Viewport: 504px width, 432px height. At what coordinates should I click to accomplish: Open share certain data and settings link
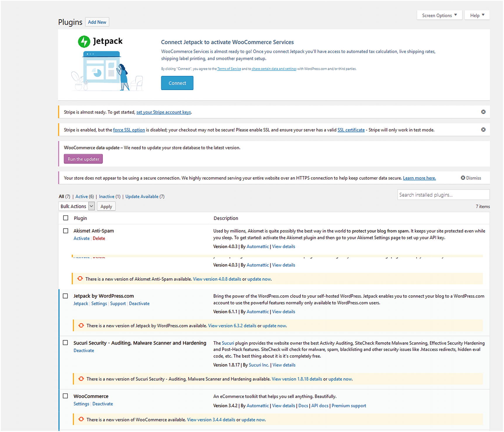point(274,69)
